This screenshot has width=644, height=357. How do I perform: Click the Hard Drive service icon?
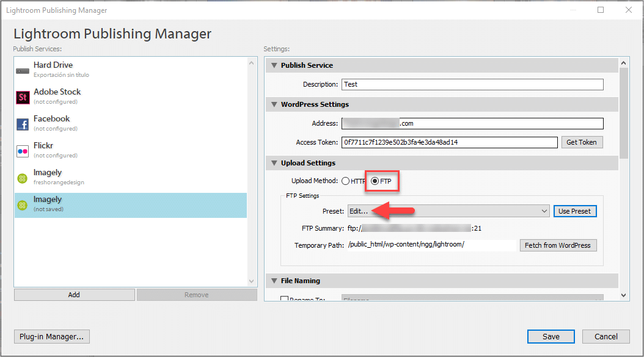point(23,71)
